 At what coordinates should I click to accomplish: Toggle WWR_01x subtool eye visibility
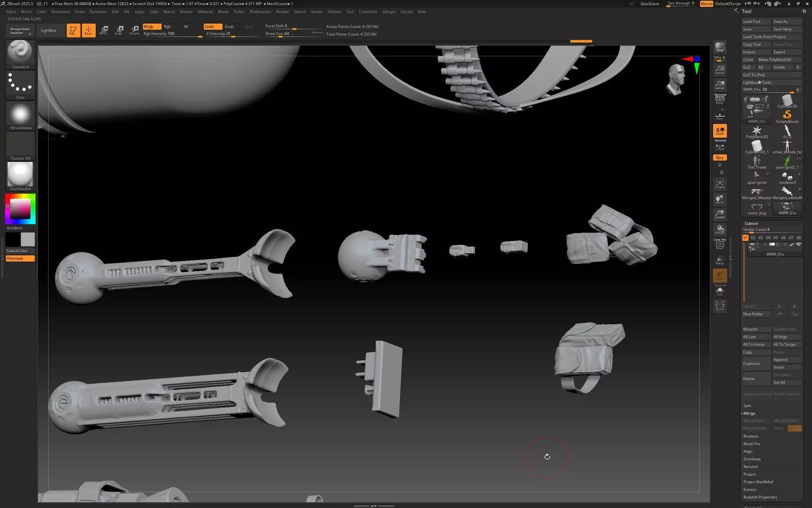(798, 244)
